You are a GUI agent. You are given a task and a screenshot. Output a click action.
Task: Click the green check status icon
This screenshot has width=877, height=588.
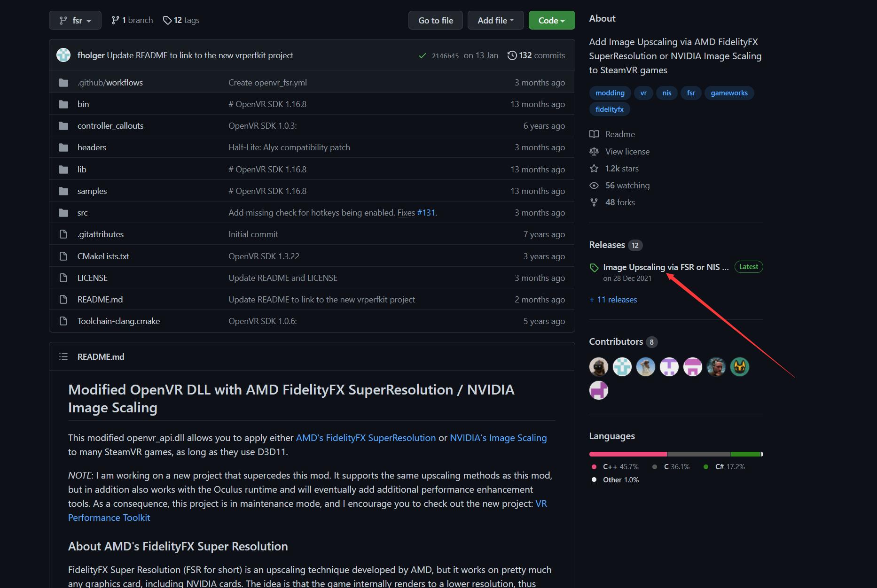(x=422, y=55)
